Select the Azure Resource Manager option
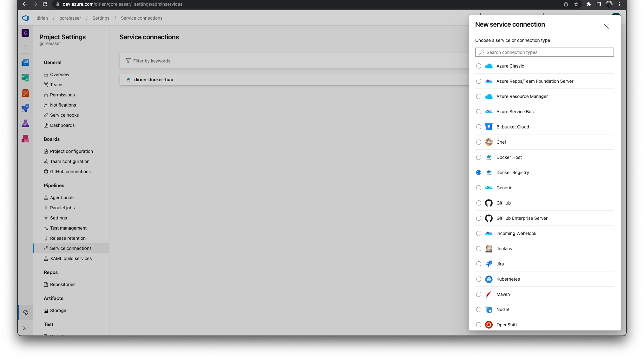This screenshot has height=359, width=644. [x=544, y=96]
